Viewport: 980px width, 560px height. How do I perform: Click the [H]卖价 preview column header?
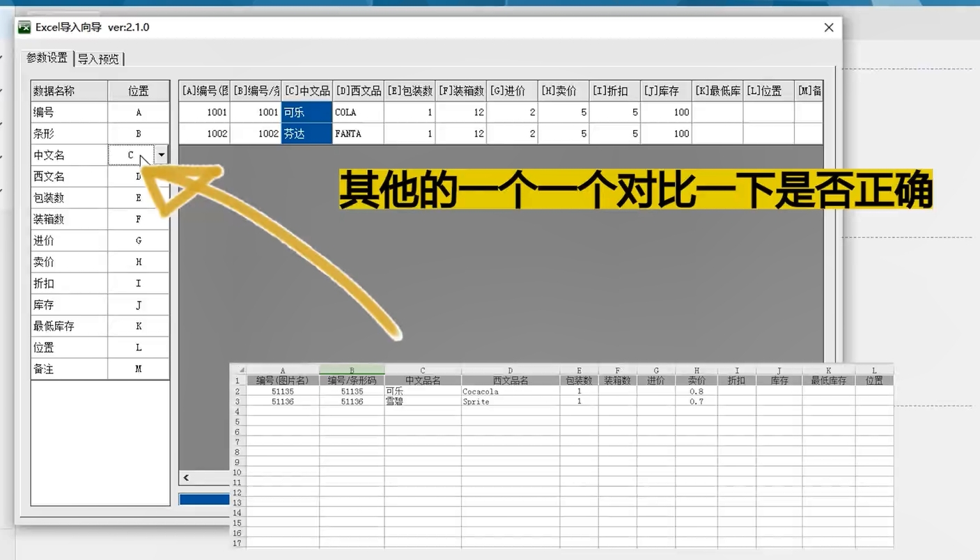click(x=563, y=91)
